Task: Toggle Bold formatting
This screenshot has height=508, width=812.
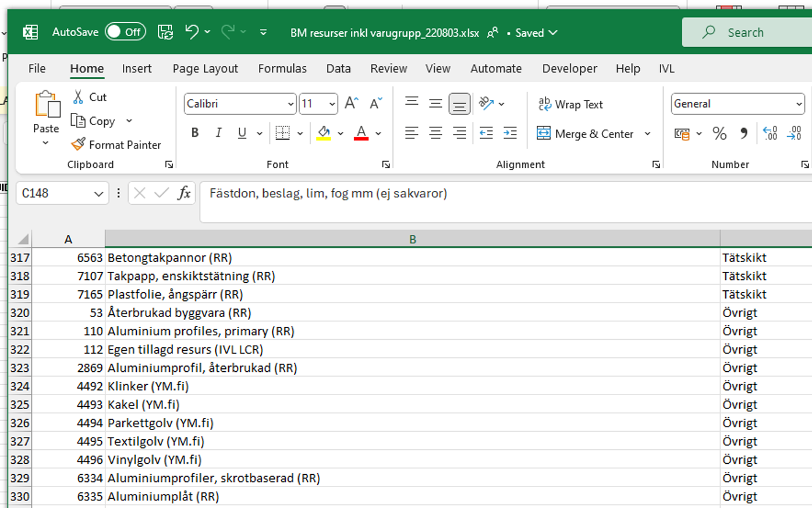Action: pyautogui.click(x=195, y=133)
